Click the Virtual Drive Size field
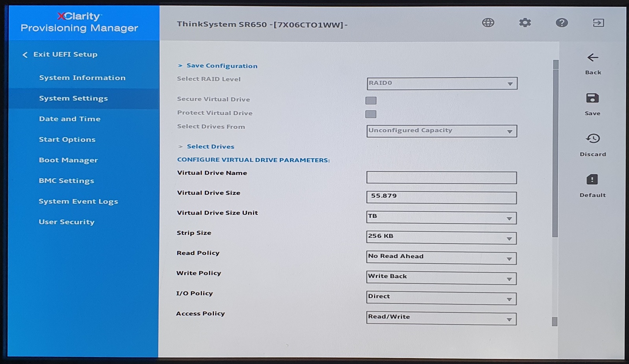Screen dimensions: 629x364 441,198
